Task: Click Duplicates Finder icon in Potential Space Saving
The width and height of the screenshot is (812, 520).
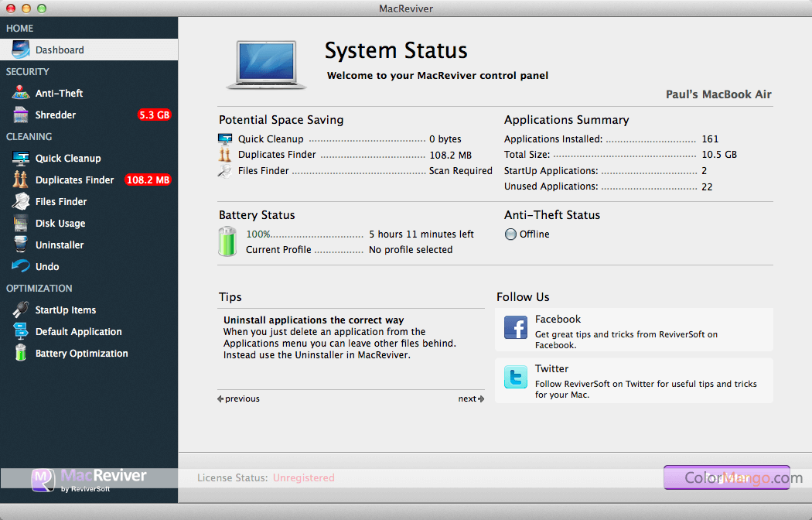Action: click(225, 154)
